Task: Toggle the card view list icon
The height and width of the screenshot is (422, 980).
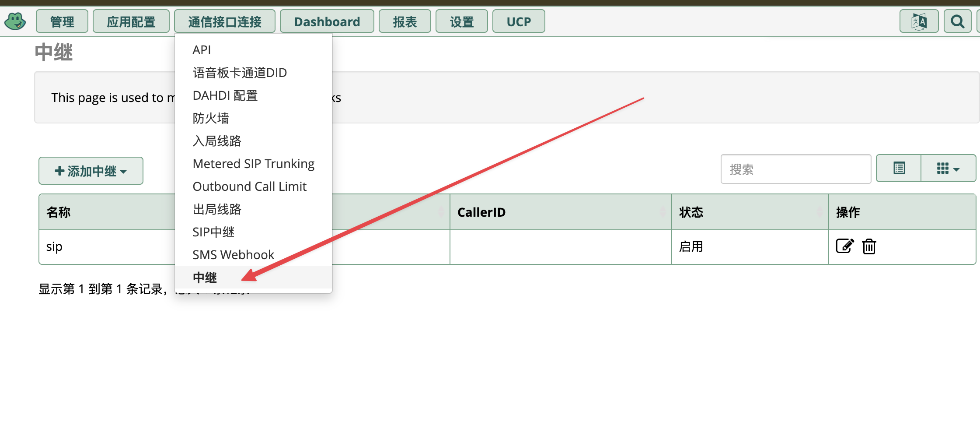Action: [x=899, y=168]
